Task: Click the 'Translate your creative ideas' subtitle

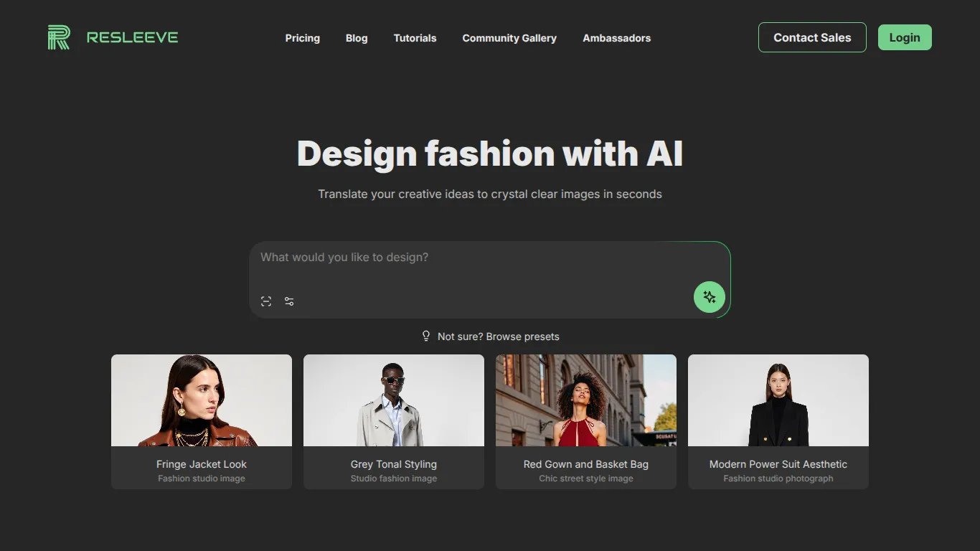Action: (490, 194)
